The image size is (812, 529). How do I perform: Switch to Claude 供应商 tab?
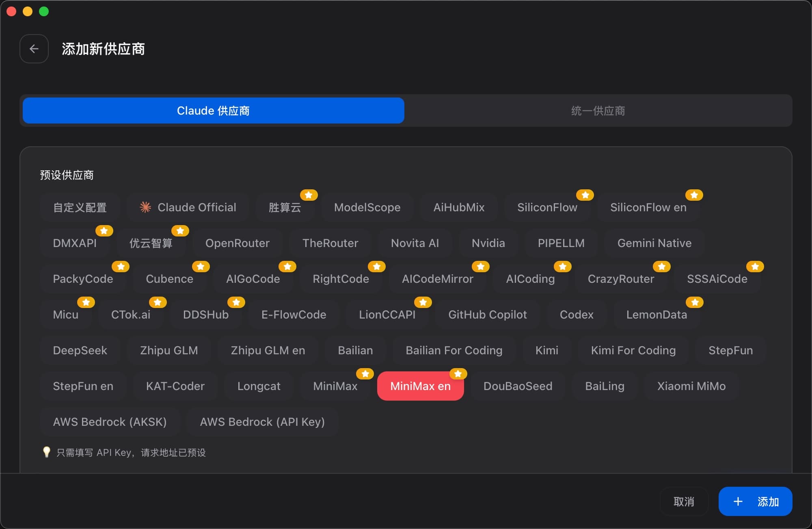coord(214,111)
